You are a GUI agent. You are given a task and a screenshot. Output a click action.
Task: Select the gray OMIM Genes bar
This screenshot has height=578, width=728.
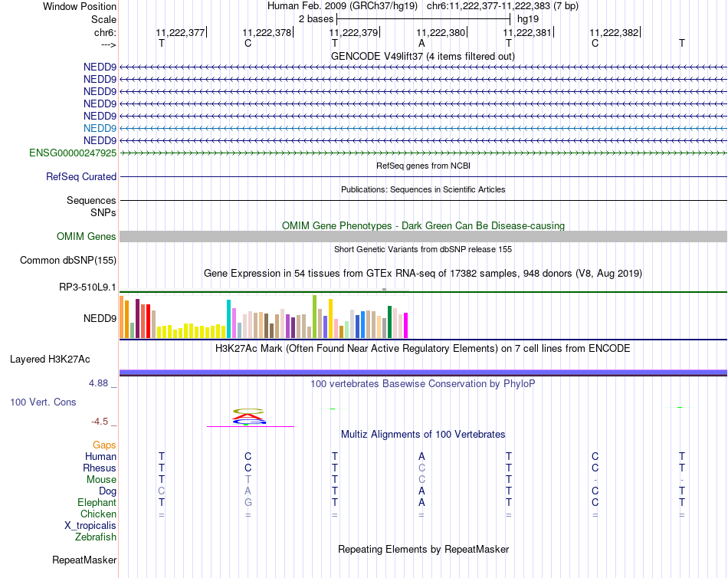(423, 237)
